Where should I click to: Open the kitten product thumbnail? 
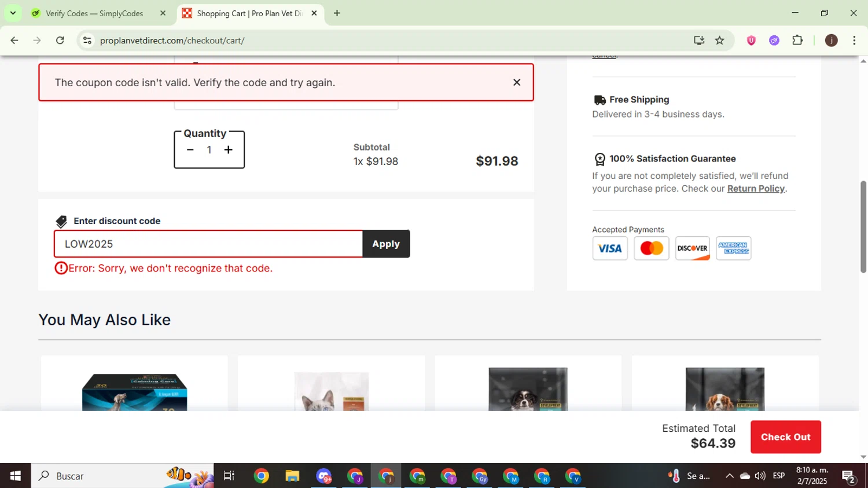tap(332, 391)
